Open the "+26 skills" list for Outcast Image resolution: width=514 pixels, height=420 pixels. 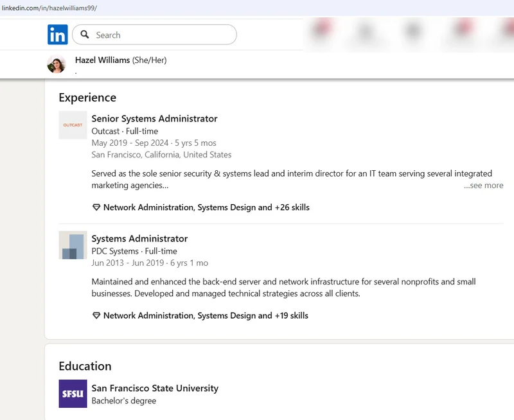(x=292, y=207)
